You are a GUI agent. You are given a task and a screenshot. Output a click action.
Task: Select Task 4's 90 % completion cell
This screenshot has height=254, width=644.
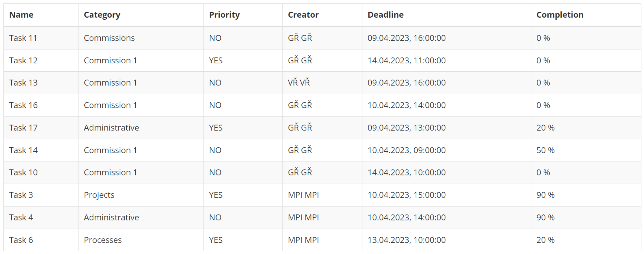(x=545, y=217)
